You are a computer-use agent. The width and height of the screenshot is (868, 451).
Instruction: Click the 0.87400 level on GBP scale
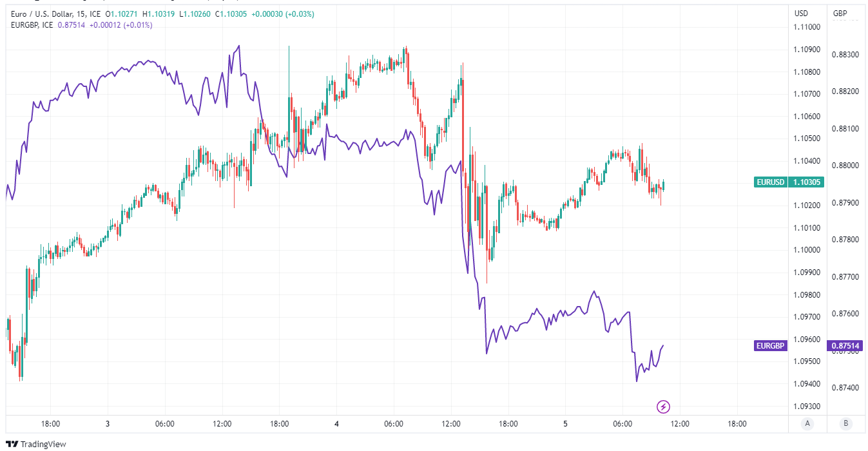845,387
